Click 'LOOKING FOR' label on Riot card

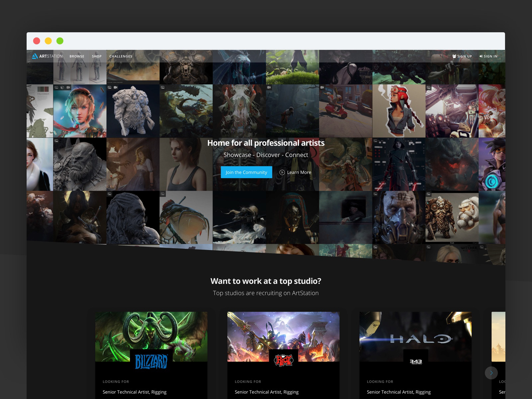point(248,382)
